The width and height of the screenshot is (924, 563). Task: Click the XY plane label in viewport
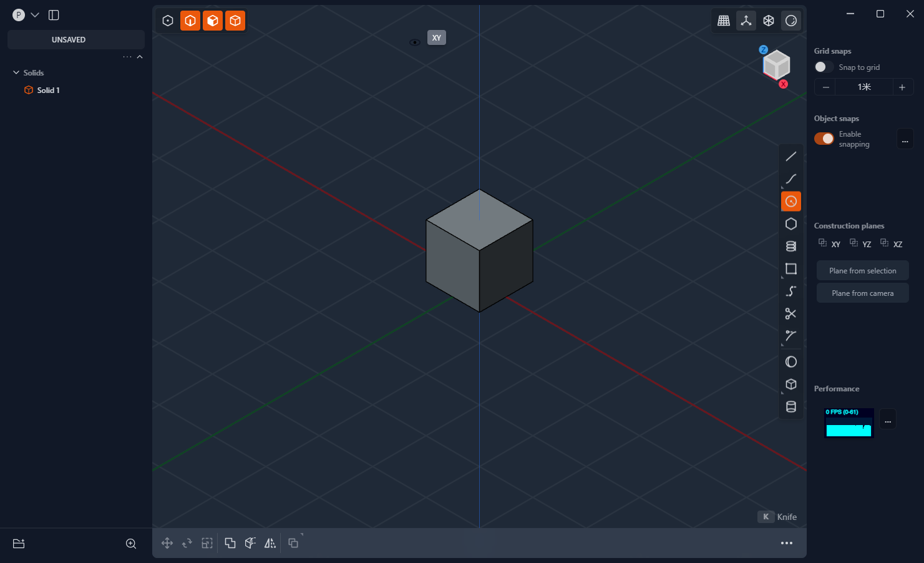437,38
